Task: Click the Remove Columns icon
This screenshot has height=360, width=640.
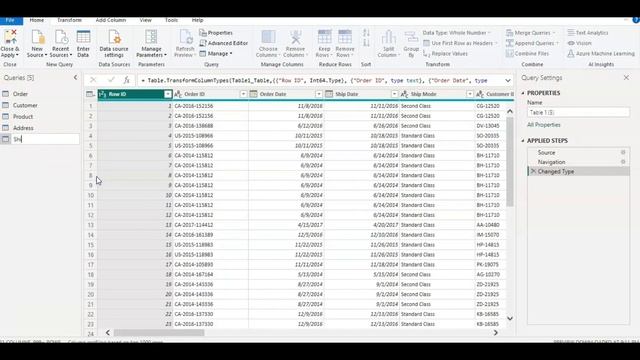Action: click(296, 37)
